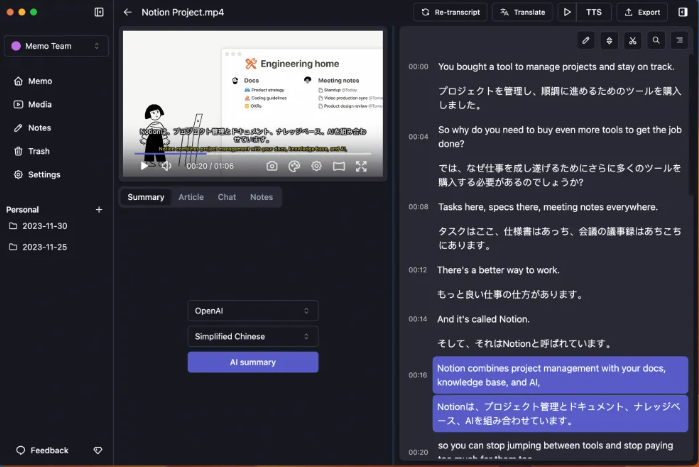Jump to the 00:16 timestamp
699x467 pixels.
417,375
